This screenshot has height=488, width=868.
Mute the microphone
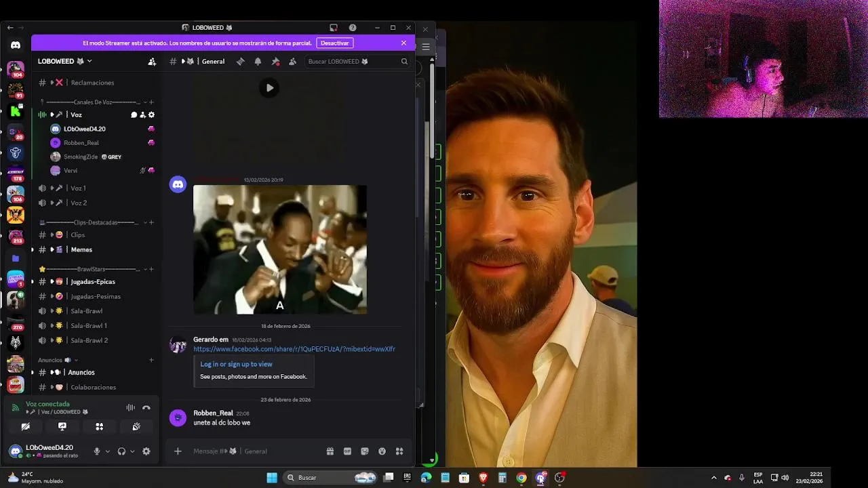pyautogui.click(x=97, y=451)
